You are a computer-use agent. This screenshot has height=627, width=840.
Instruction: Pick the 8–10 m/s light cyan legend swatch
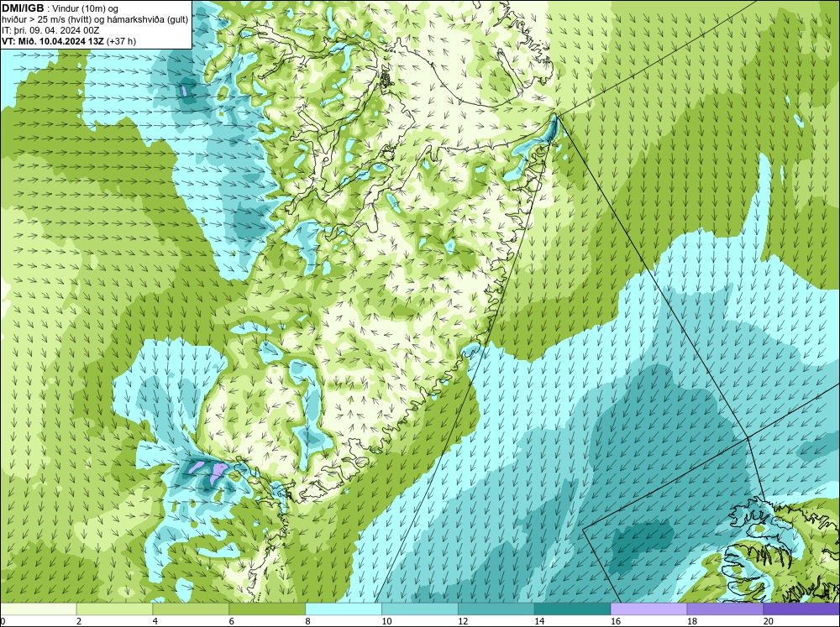click(344, 609)
